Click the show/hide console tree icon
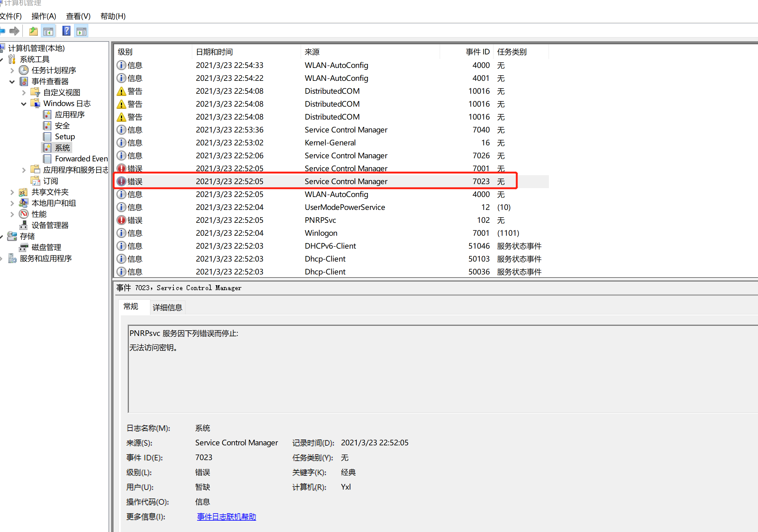 48,31
